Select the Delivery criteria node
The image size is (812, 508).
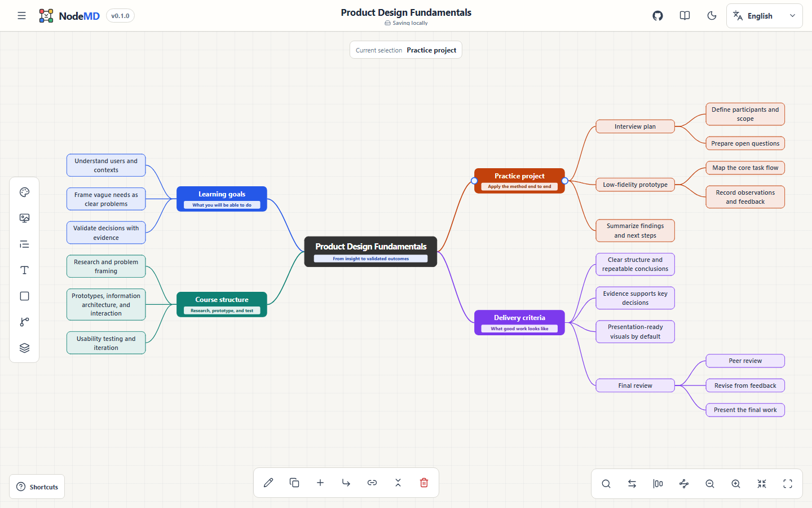(x=519, y=322)
